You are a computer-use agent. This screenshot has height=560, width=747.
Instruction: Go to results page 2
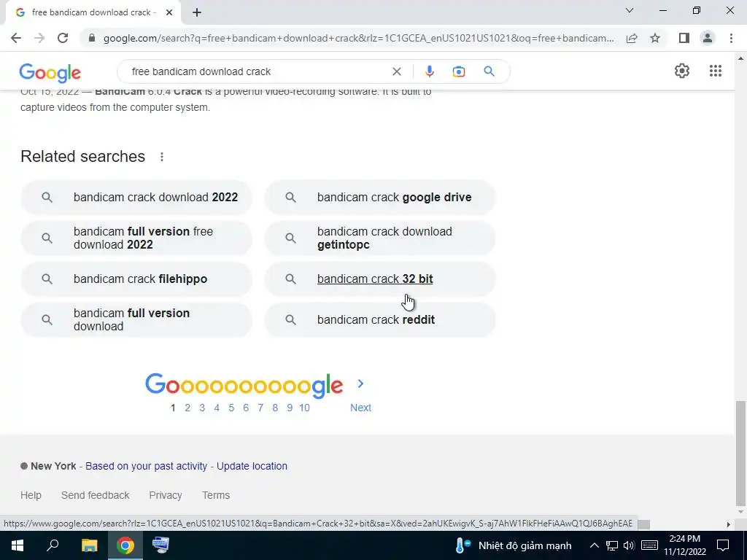[x=187, y=408]
